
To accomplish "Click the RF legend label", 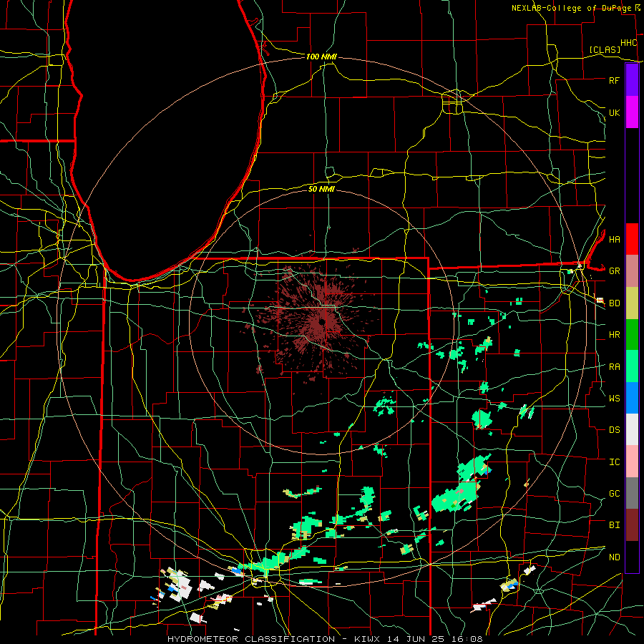I will 614,80.
